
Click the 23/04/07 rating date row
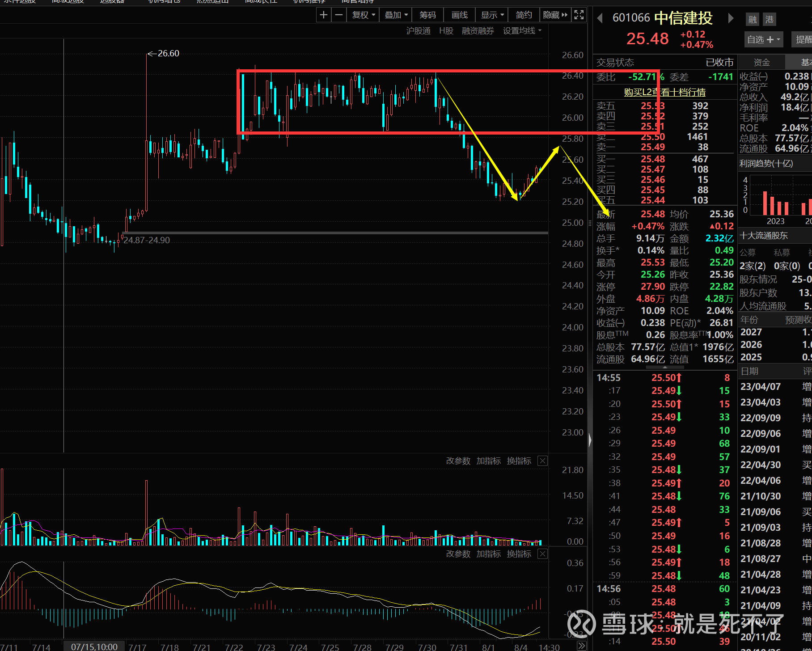pos(775,387)
